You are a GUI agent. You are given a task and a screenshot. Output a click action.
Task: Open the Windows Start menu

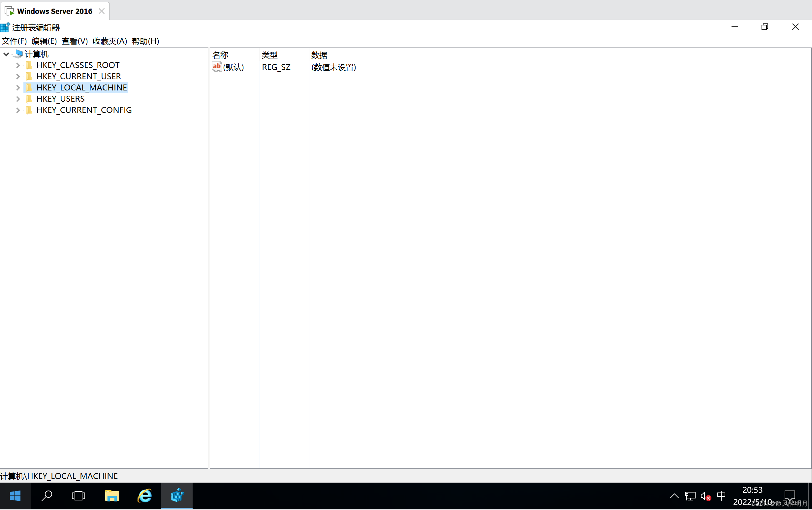pyautogui.click(x=15, y=496)
